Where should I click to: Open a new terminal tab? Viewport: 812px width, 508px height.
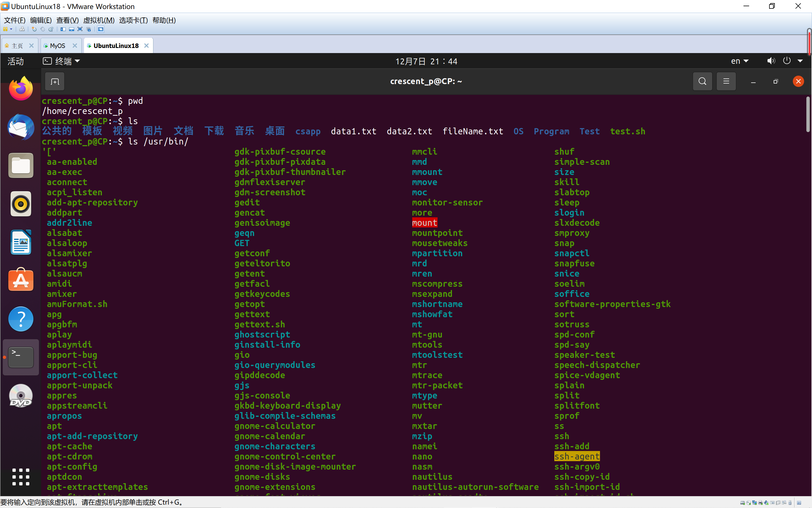[55, 81]
